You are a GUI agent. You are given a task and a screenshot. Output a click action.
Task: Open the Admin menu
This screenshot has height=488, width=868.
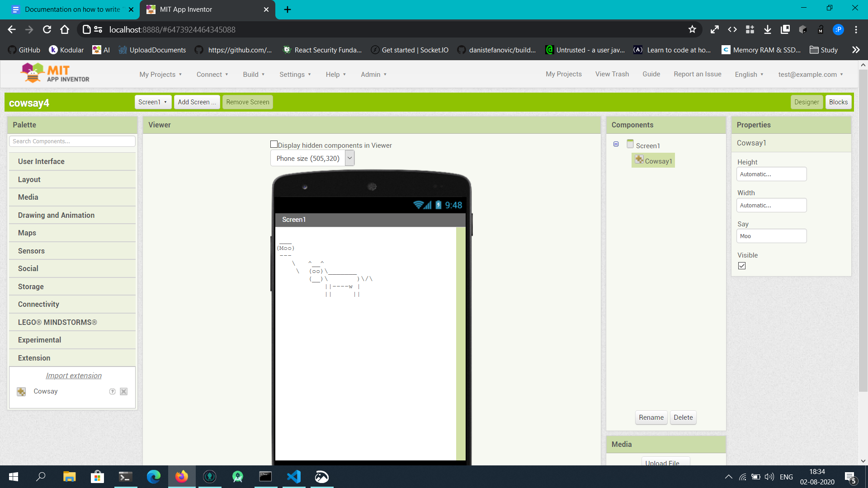373,75
